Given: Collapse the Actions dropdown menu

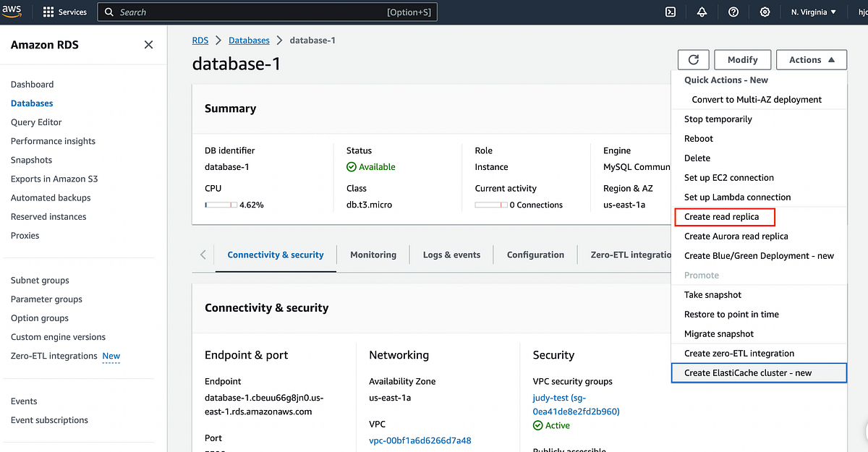Looking at the screenshot, I should [811, 59].
